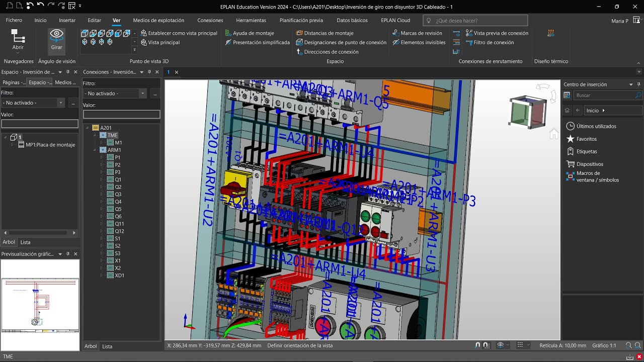This screenshot has width=644, height=362.
Task: Select MP1:Placa de montaje tree item
Action: [x=47, y=145]
